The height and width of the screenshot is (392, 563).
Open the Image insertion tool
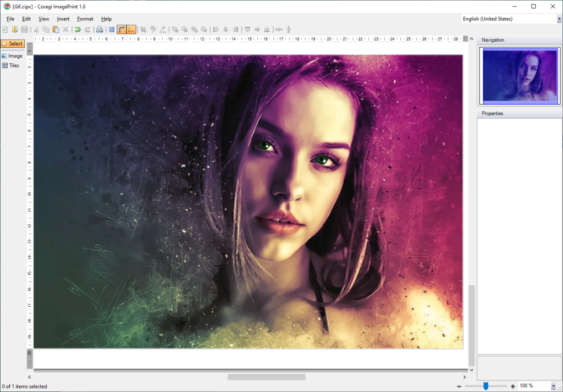coord(12,55)
